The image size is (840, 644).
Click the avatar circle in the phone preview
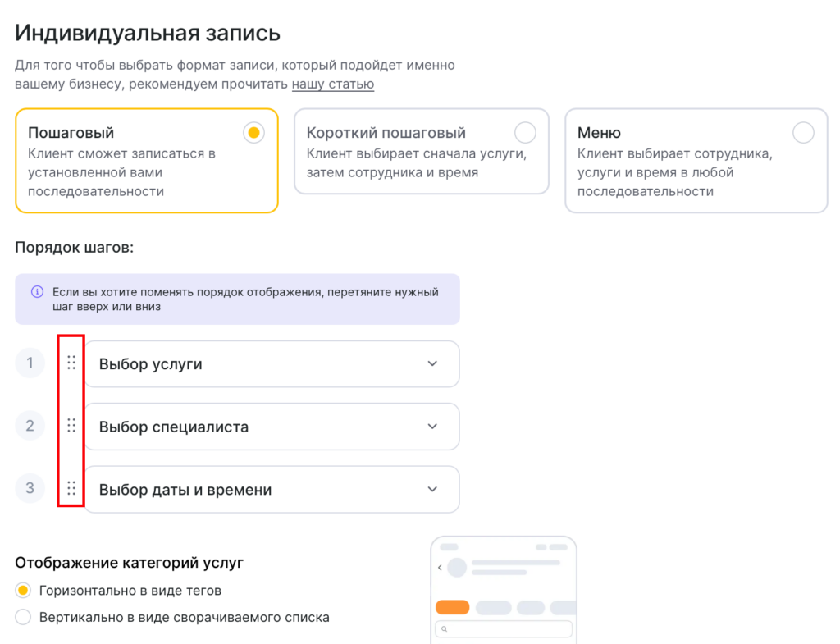pos(456,567)
